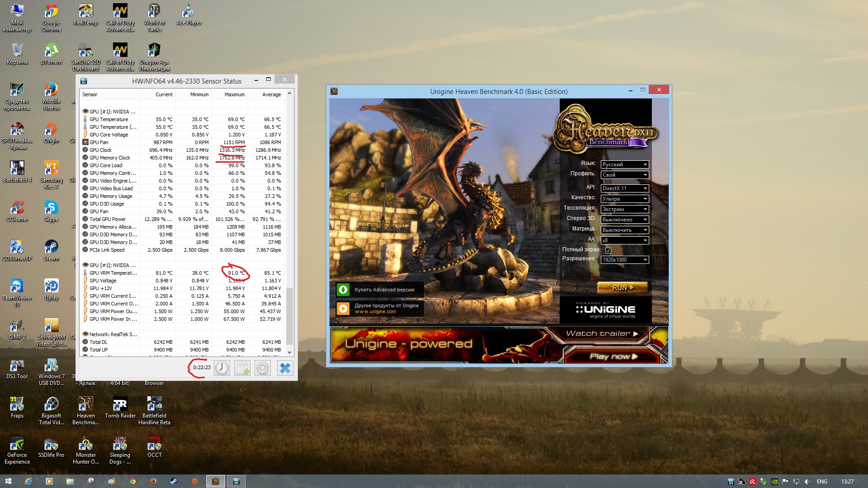Click the HWiNFO sensor list scroll down arrow
The height and width of the screenshot is (488, 868).
290,352
